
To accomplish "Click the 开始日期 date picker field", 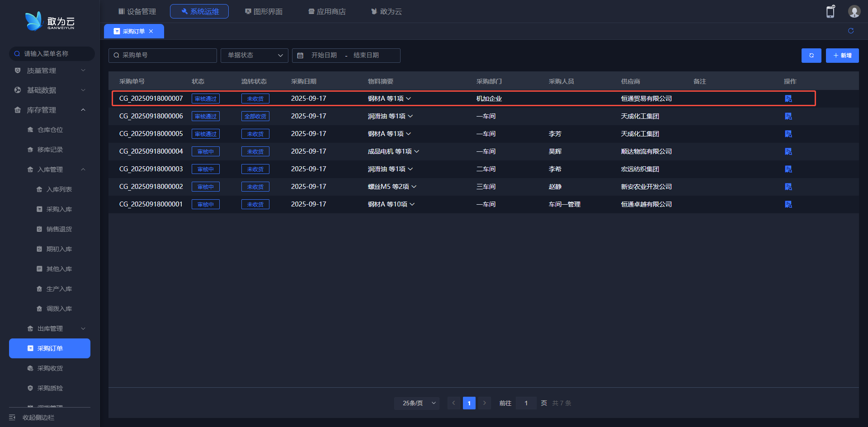I will pyautogui.click(x=324, y=55).
